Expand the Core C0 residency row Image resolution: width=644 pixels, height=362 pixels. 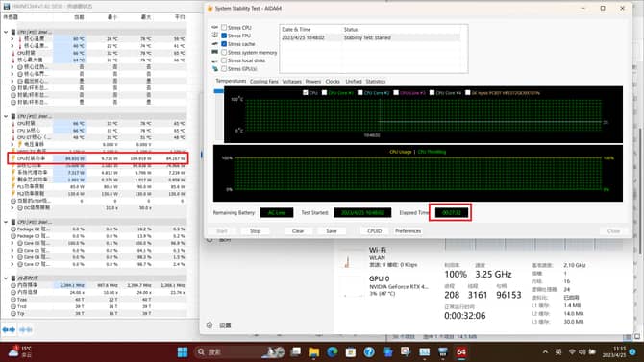tap(12, 243)
